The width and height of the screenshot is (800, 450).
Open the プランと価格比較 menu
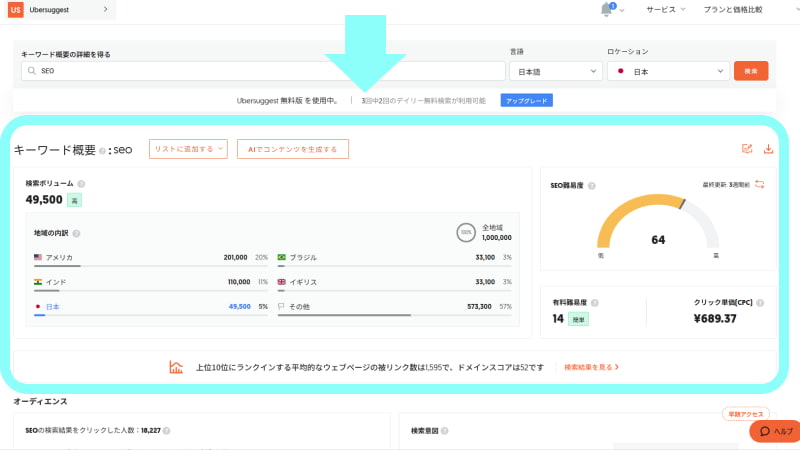(733, 9)
